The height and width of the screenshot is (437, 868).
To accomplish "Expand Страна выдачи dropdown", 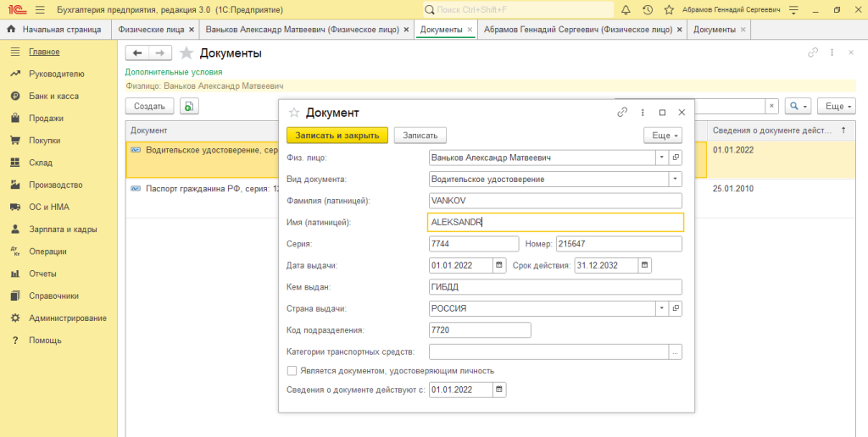I will pyautogui.click(x=662, y=308).
